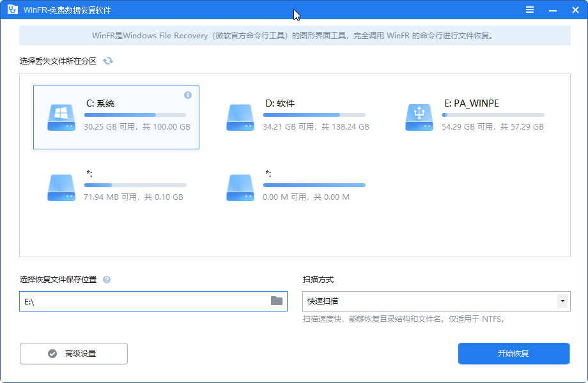Open the hamburger menu in title bar
Viewport: 588px width, 383px height.
[x=529, y=10]
